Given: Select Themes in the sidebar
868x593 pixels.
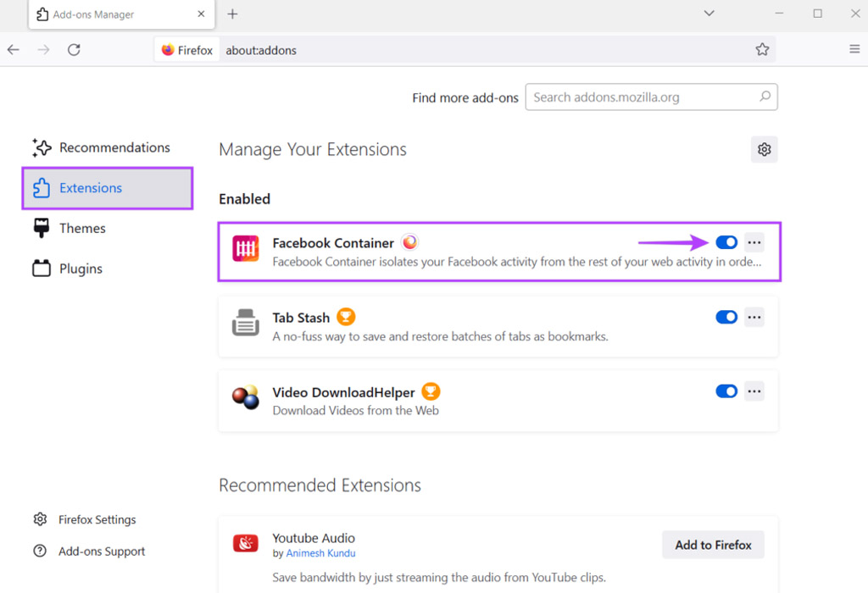Looking at the screenshot, I should 82,229.
